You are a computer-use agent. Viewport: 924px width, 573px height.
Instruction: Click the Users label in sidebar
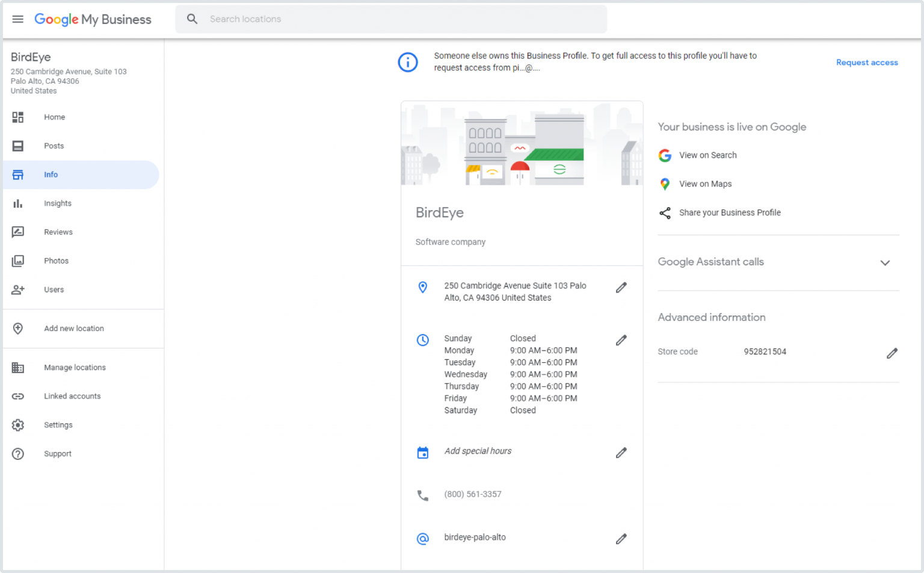tap(54, 290)
